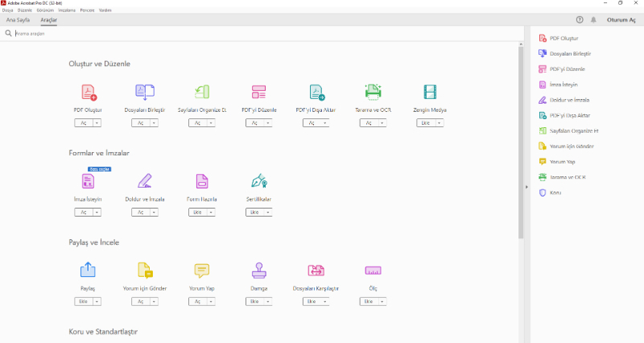The height and width of the screenshot is (343, 644).
Task: Open the dropdown arrow under Zengin Medya
Action: [x=439, y=123]
